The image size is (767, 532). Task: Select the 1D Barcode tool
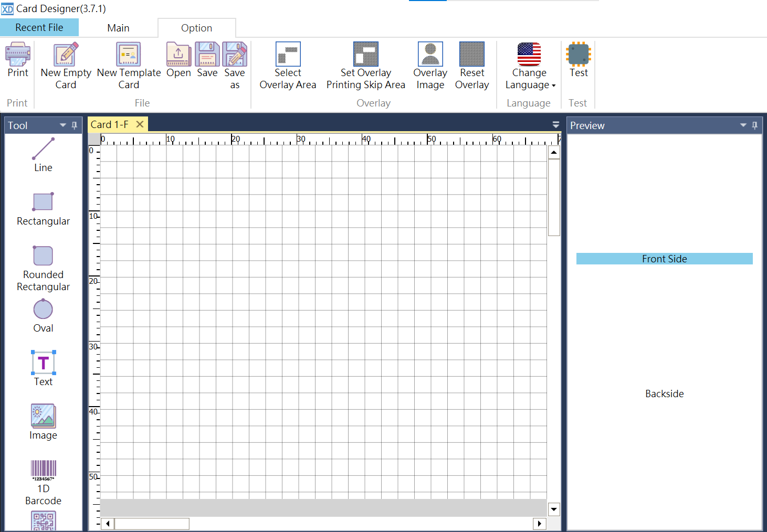43,471
